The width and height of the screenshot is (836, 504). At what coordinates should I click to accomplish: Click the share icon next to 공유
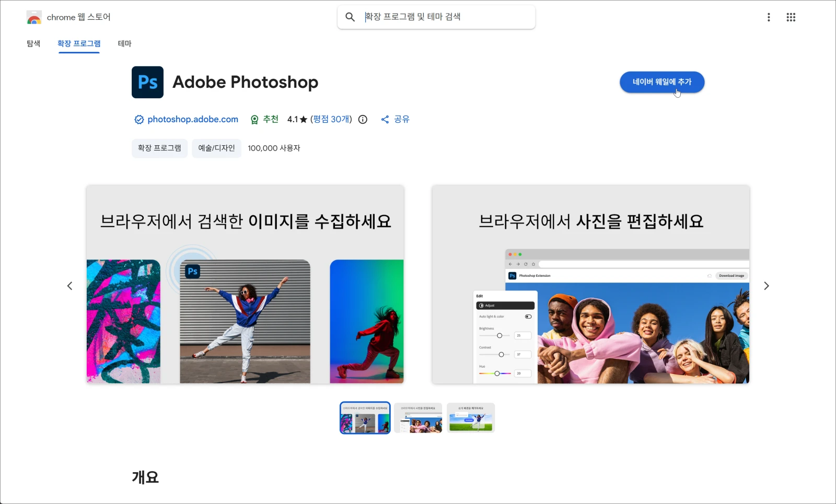[x=385, y=119]
